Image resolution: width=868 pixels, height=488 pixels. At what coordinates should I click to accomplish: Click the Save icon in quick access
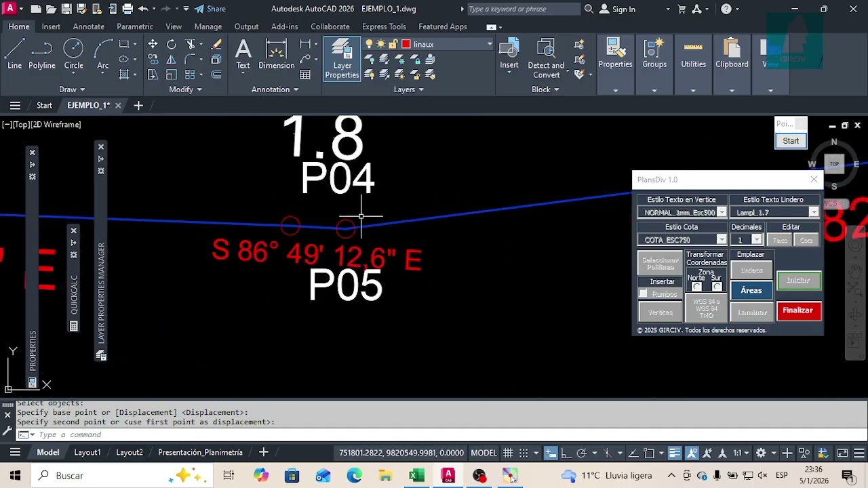tap(66, 9)
